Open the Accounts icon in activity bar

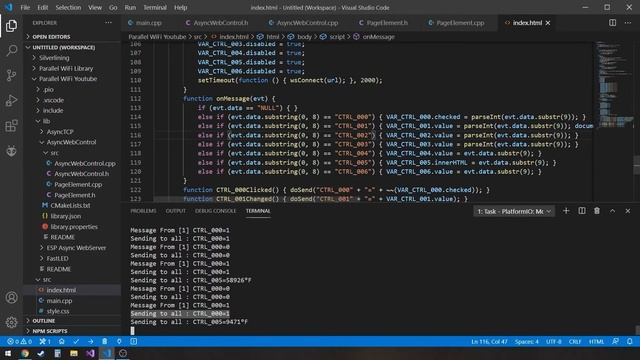[x=11, y=298]
